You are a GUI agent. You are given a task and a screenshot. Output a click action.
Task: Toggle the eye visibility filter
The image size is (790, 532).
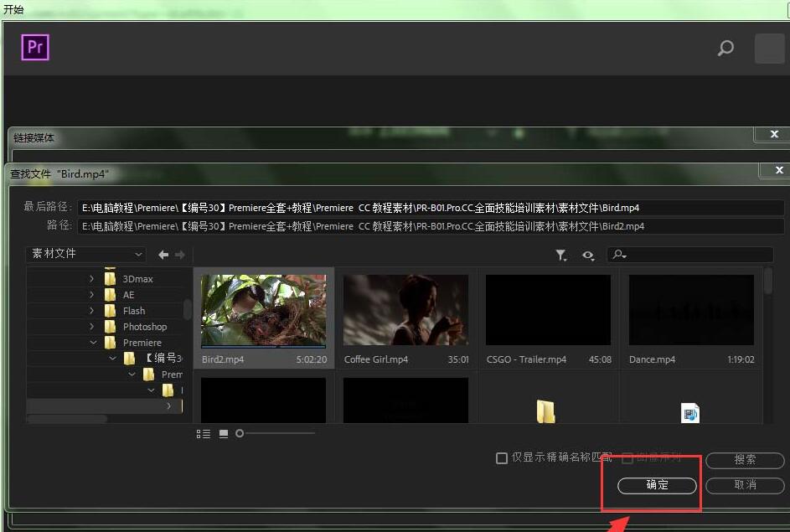[588, 256]
